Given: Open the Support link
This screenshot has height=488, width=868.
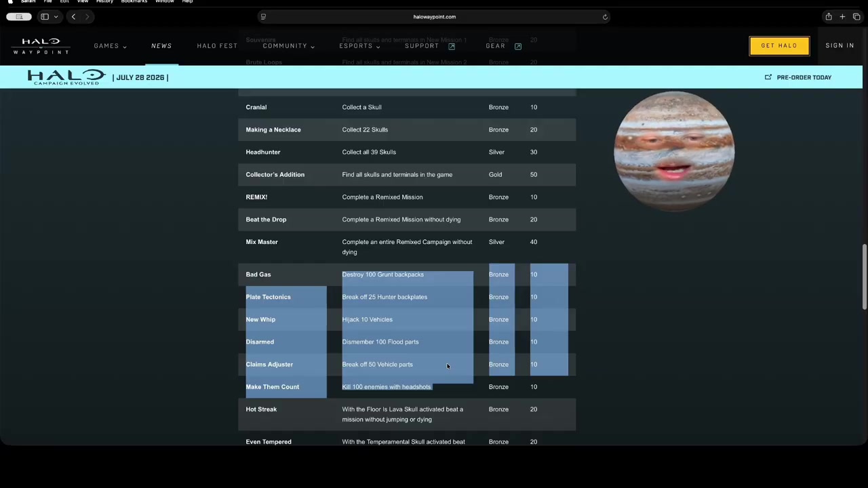Looking at the screenshot, I should 422,46.
